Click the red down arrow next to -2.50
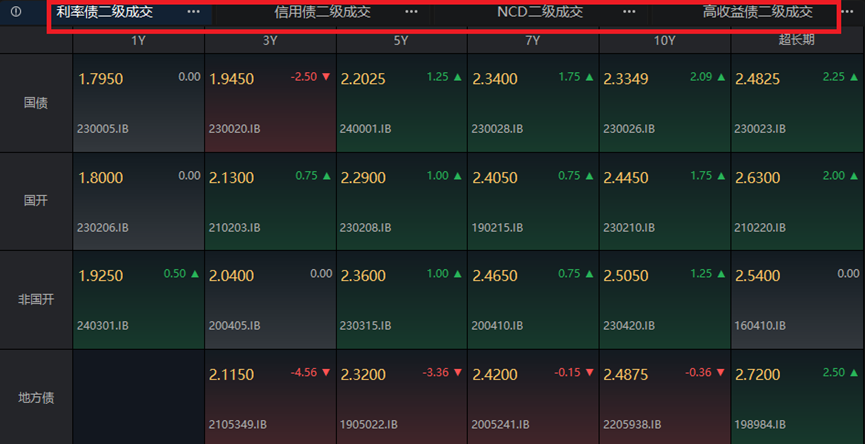The width and height of the screenshot is (865, 444). [325, 77]
